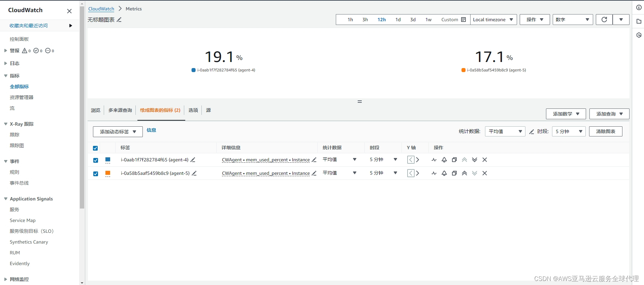Open the Custom time range calendar
Viewport: 644px width, 285px height.
click(453, 20)
